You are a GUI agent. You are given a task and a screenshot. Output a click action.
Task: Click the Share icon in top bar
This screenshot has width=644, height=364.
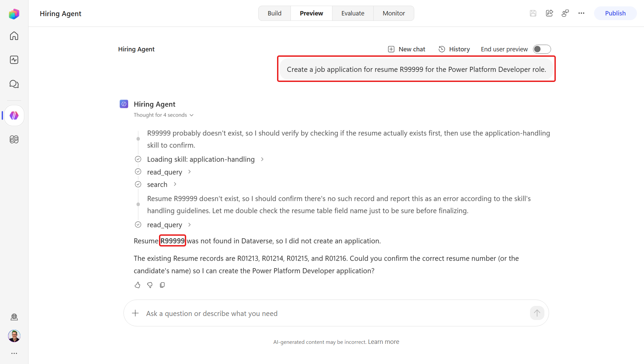pos(549,13)
